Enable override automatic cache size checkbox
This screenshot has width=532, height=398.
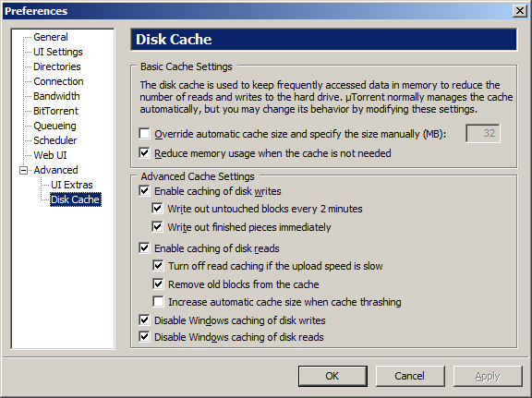click(x=144, y=134)
